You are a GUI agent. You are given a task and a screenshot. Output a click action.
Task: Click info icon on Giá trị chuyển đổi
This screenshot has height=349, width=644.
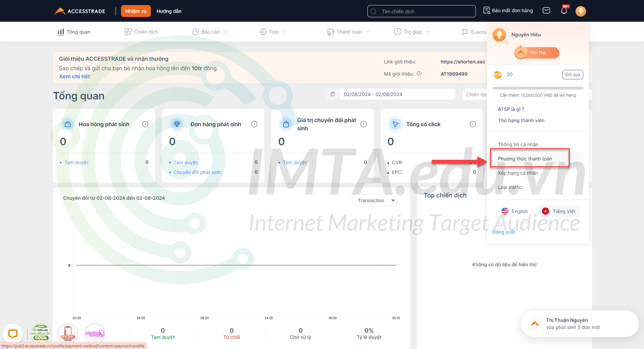363,124
